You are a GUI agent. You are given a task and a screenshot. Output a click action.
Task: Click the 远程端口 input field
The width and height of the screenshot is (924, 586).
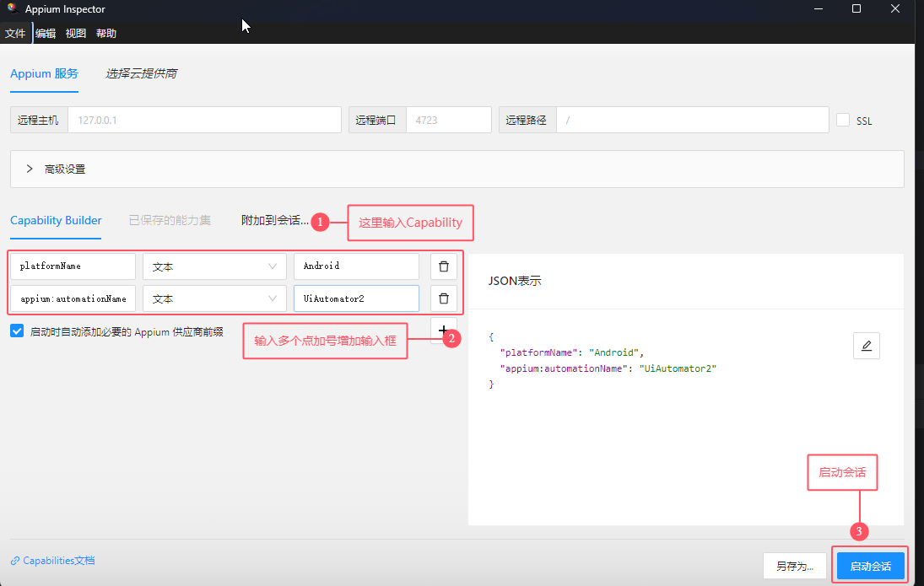tap(448, 120)
